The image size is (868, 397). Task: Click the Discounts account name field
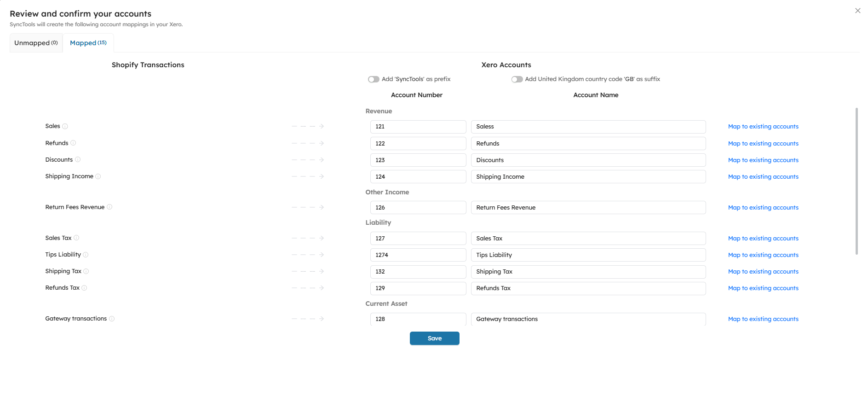588,160
